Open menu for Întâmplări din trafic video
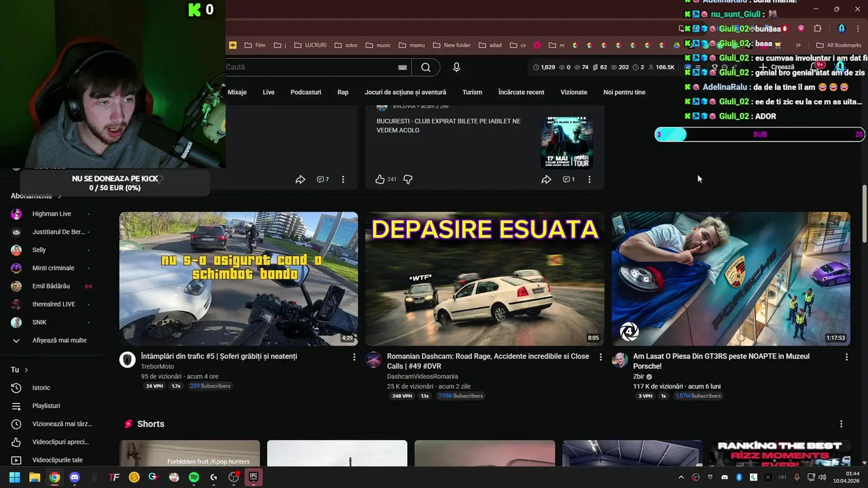 point(354,357)
